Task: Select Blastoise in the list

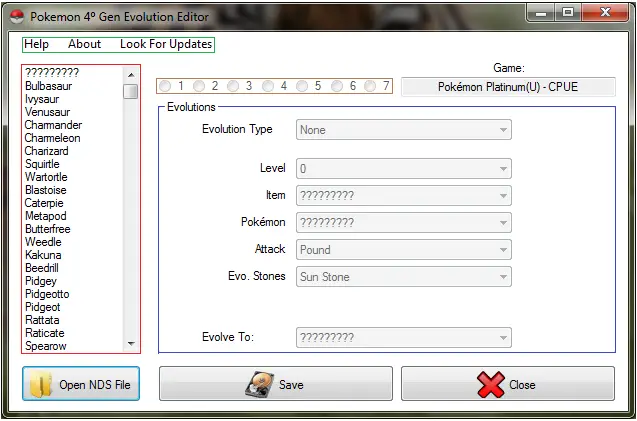Action: click(46, 190)
